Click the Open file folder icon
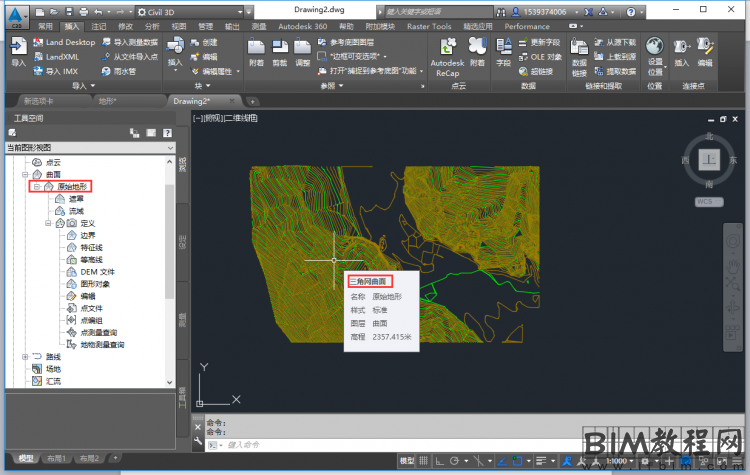750x475 pixels. (x=55, y=12)
